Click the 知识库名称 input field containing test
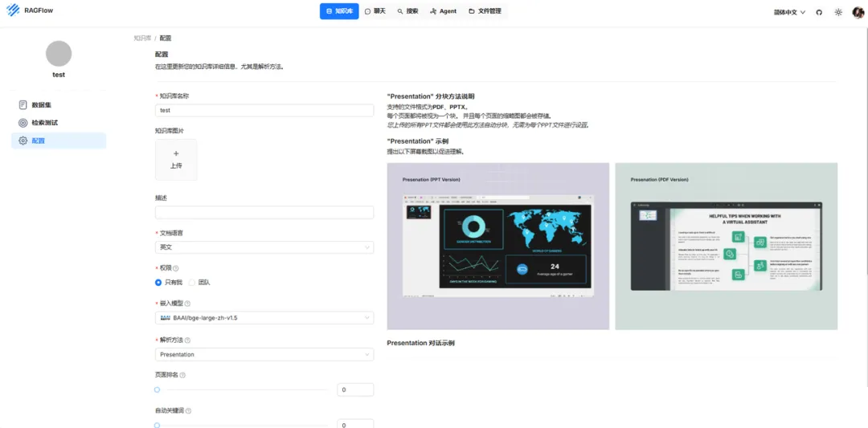868x428 pixels. click(264, 110)
